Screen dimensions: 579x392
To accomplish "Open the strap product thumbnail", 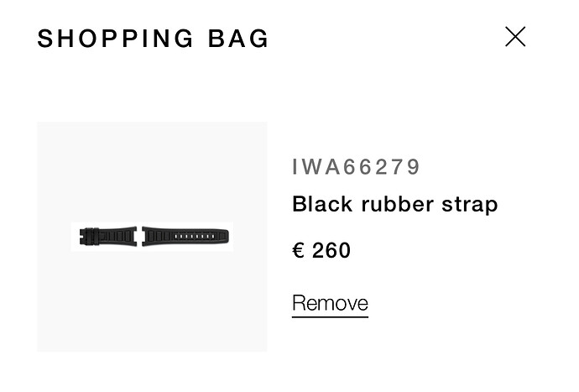I will (152, 237).
